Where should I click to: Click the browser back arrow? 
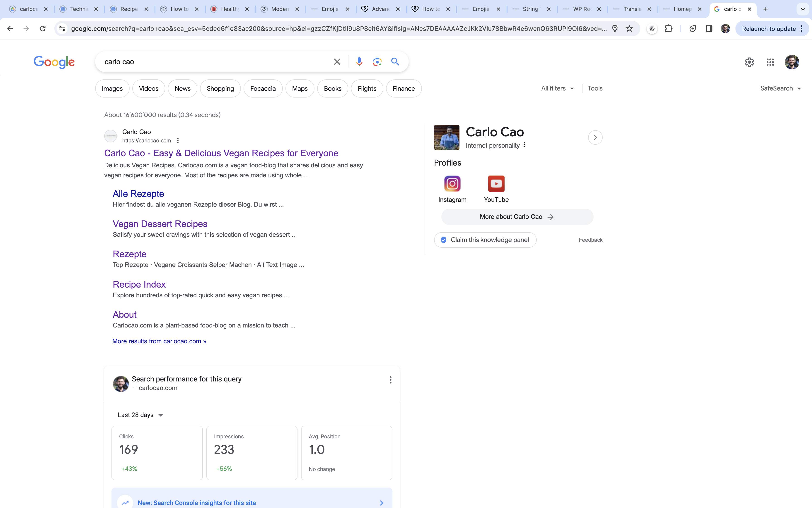(10, 29)
